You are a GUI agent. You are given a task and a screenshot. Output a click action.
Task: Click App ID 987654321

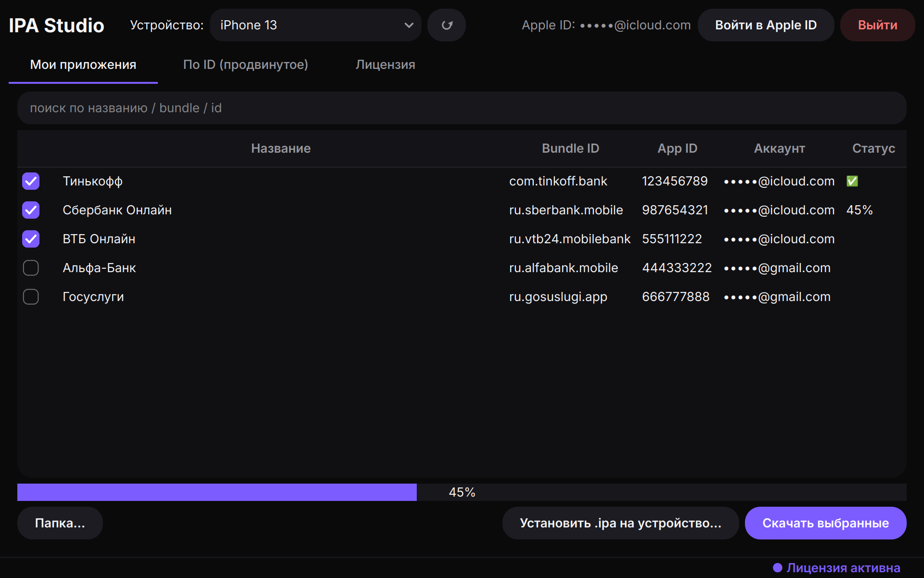click(x=675, y=210)
